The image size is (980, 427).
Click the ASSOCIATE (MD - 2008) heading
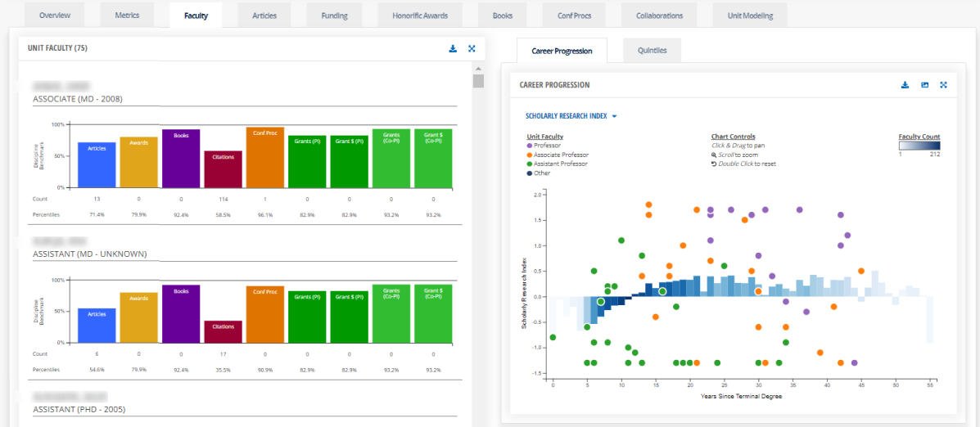pyautogui.click(x=78, y=99)
